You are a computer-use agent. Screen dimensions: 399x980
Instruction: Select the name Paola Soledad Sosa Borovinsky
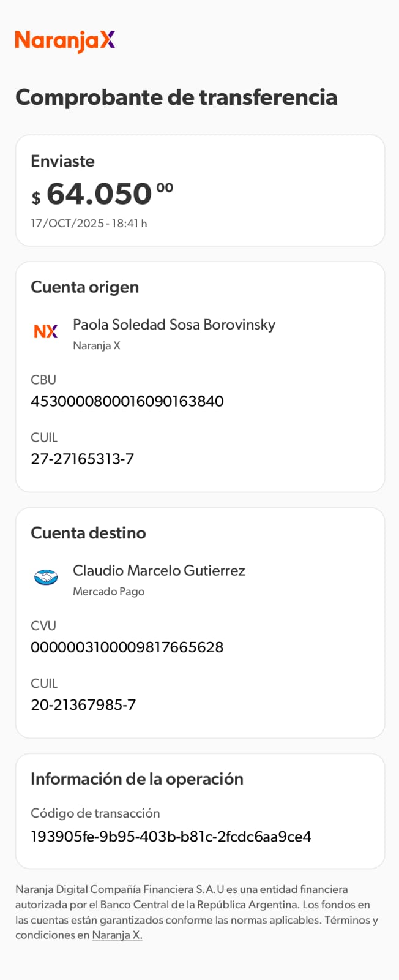174,325
